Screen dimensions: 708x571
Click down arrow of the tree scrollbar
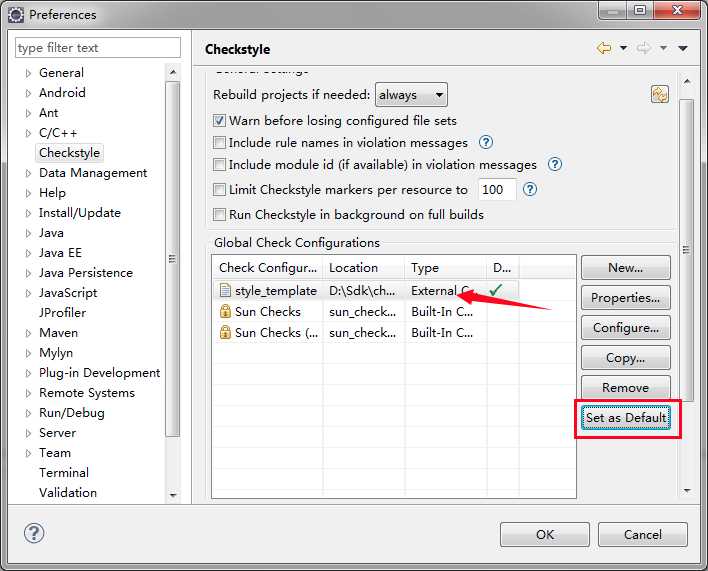172,495
